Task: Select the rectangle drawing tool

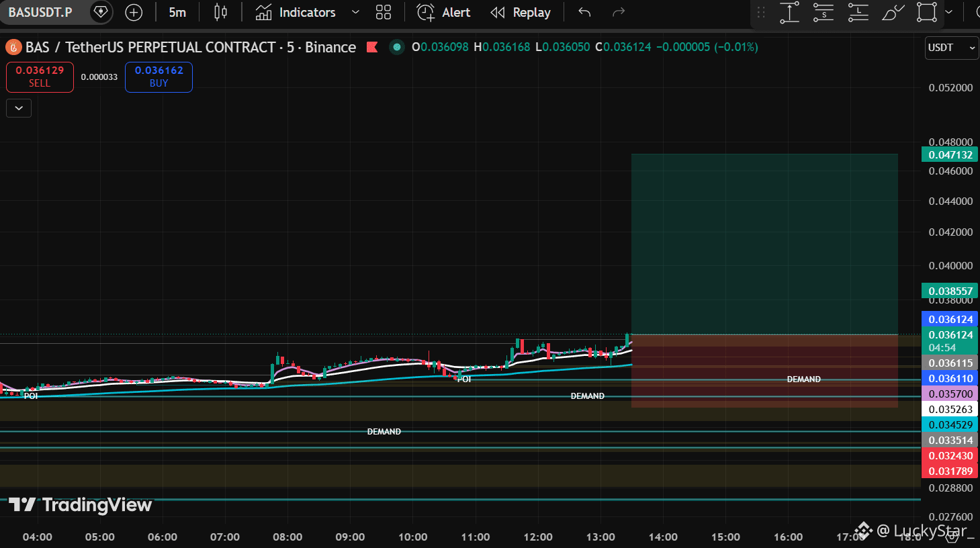Action: [927, 12]
